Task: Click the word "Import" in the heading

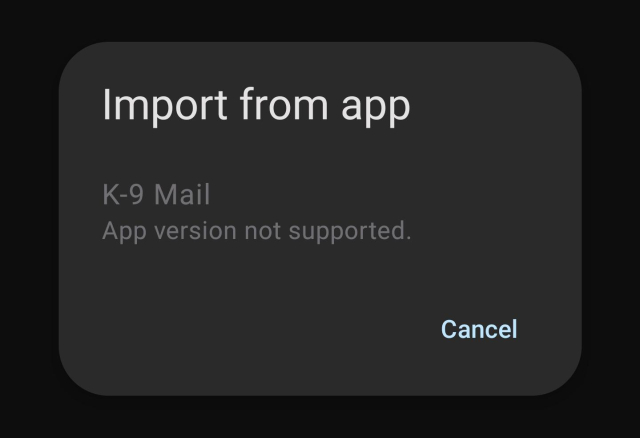Action: click(x=164, y=105)
